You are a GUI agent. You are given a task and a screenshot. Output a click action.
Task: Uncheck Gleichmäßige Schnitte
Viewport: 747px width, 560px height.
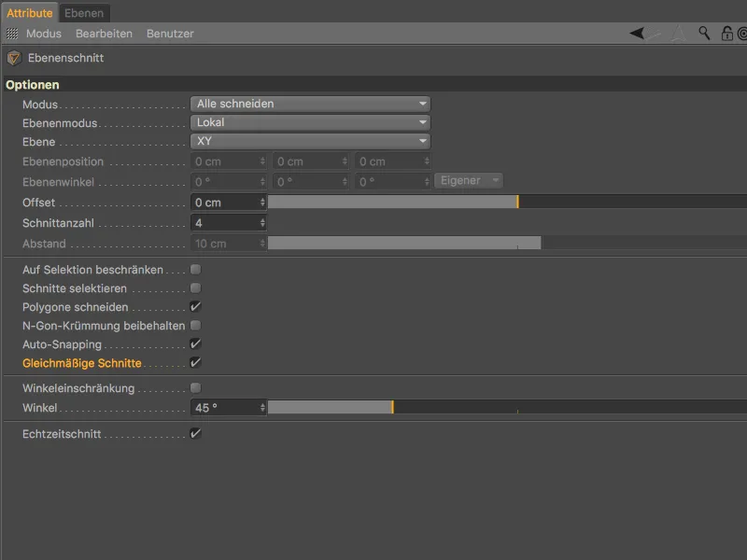195,363
